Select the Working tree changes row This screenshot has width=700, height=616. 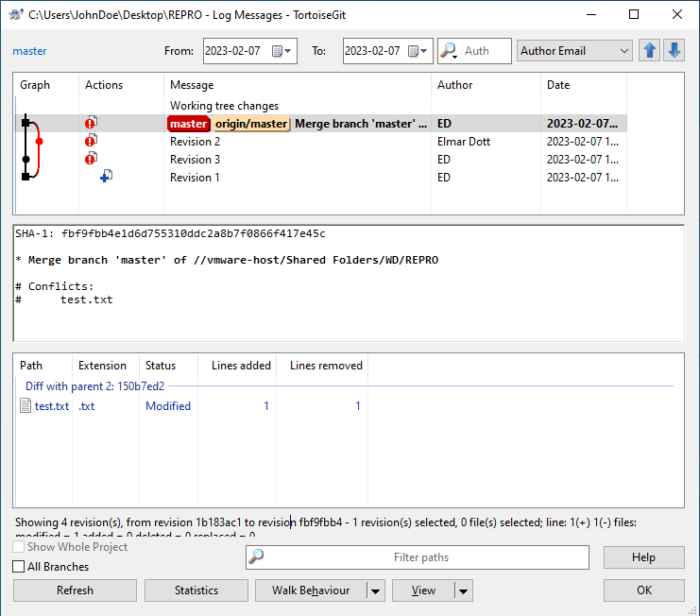click(320, 106)
